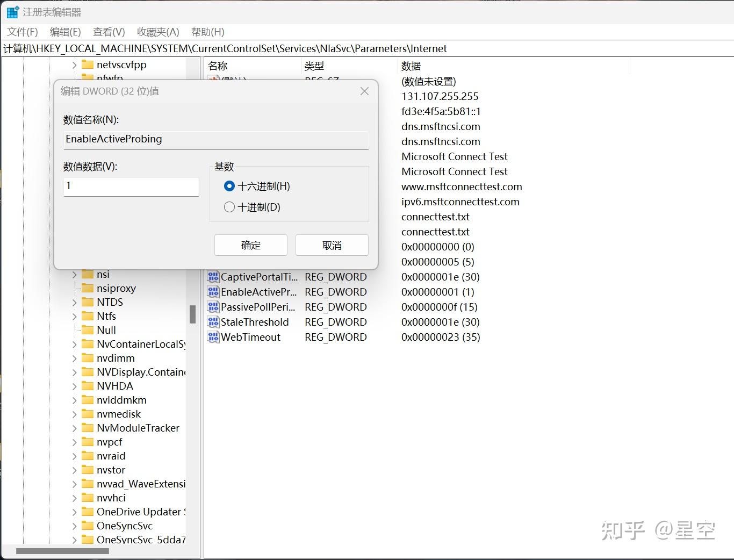
Task: Click the nvraid folder icon
Action: [88, 456]
